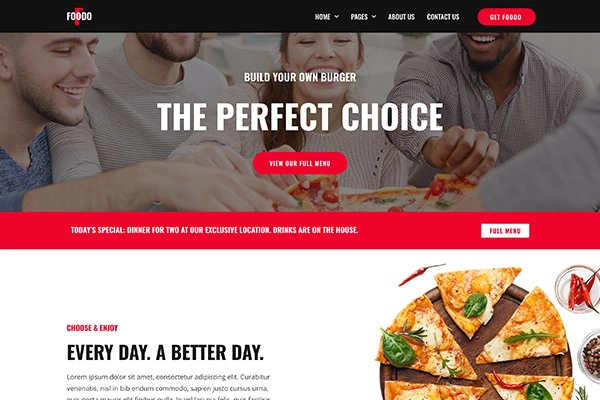Expand the Pages dropdown chevron
600x400 pixels.
374,17
